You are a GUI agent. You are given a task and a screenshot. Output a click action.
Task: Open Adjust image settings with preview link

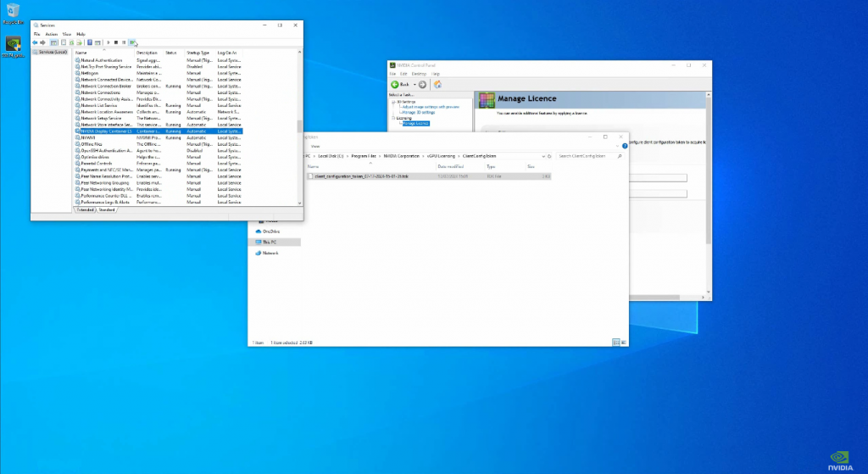coord(431,107)
